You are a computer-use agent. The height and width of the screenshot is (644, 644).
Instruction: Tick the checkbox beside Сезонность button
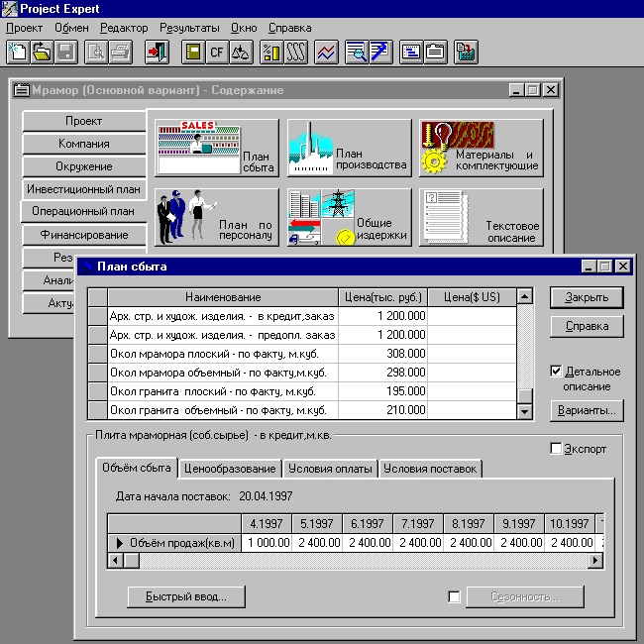coord(454,596)
